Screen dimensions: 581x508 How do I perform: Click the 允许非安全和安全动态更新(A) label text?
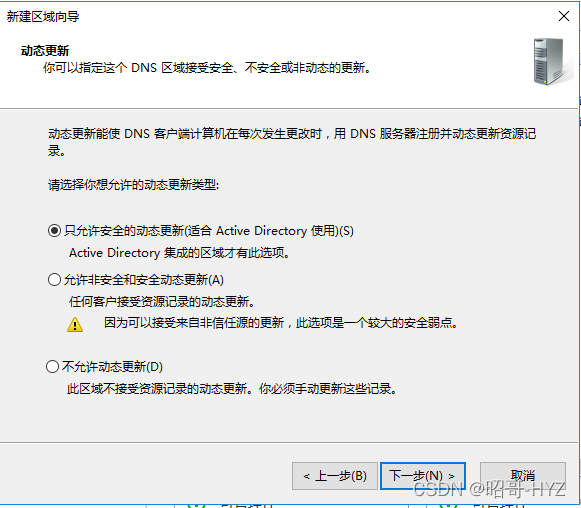pyautogui.click(x=144, y=279)
